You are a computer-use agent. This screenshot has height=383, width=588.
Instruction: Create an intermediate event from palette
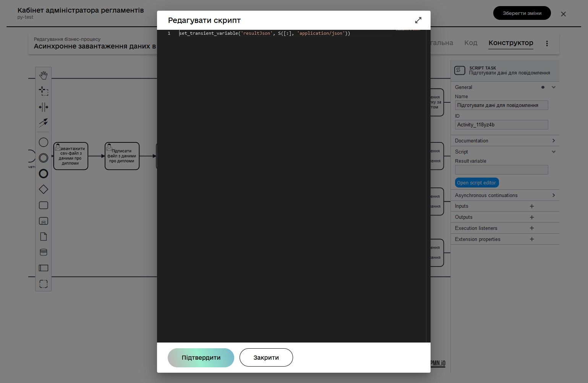44,158
